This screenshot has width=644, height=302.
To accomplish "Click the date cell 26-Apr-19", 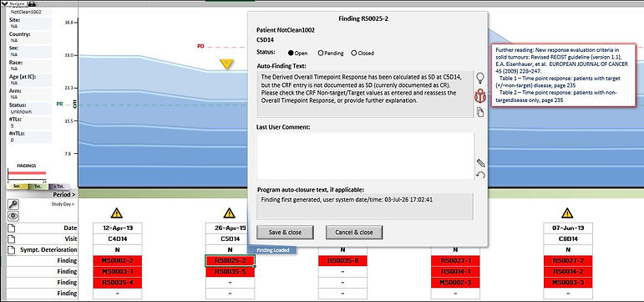I will [226, 228].
